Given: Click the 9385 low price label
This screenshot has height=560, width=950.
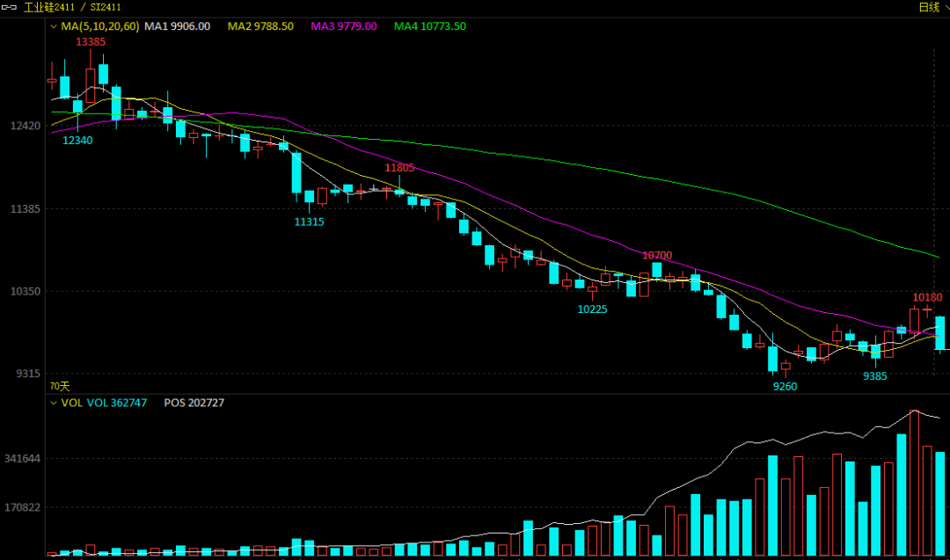Looking at the screenshot, I should tap(875, 376).
